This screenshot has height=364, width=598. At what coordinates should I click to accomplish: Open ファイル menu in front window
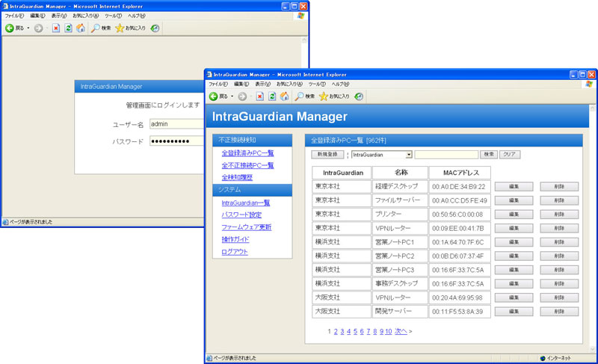pyautogui.click(x=218, y=84)
